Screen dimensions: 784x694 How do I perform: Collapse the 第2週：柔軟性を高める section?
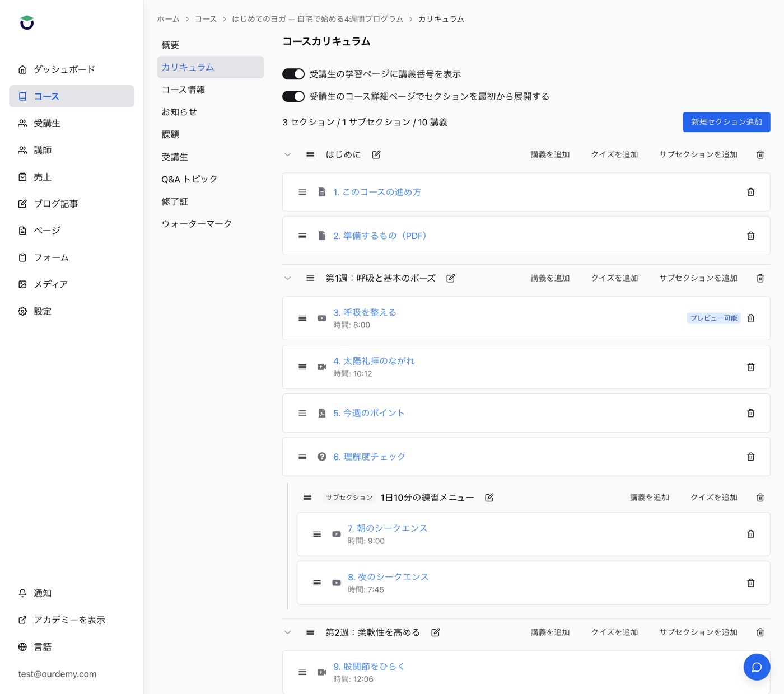tap(288, 632)
